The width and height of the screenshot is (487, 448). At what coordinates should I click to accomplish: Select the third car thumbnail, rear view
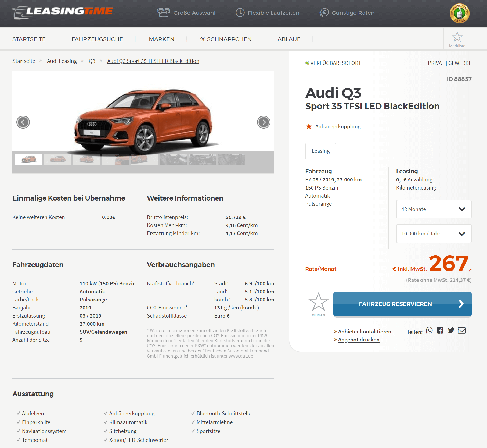[x=86, y=159]
